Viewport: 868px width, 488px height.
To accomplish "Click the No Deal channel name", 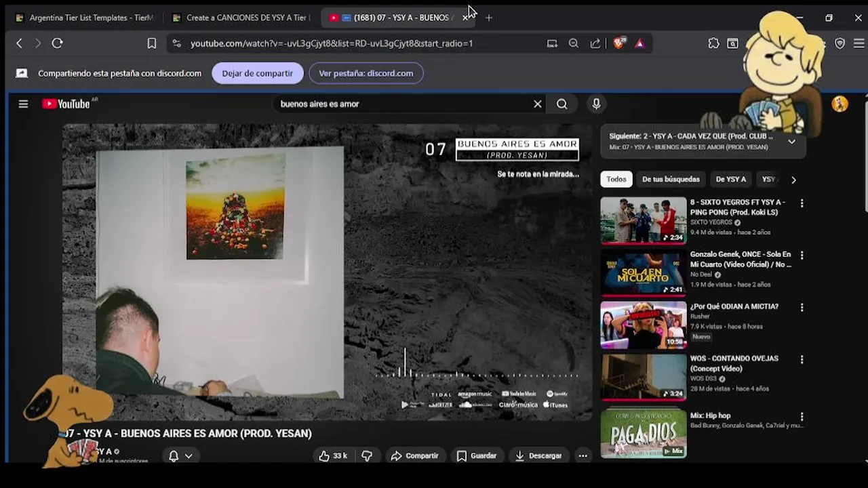I will [x=701, y=274].
